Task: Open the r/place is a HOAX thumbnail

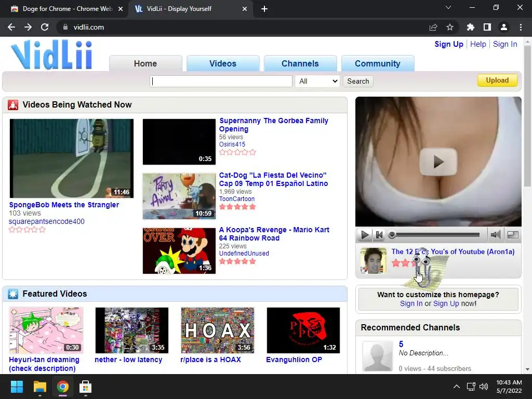Action: click(x=218, y=330)
